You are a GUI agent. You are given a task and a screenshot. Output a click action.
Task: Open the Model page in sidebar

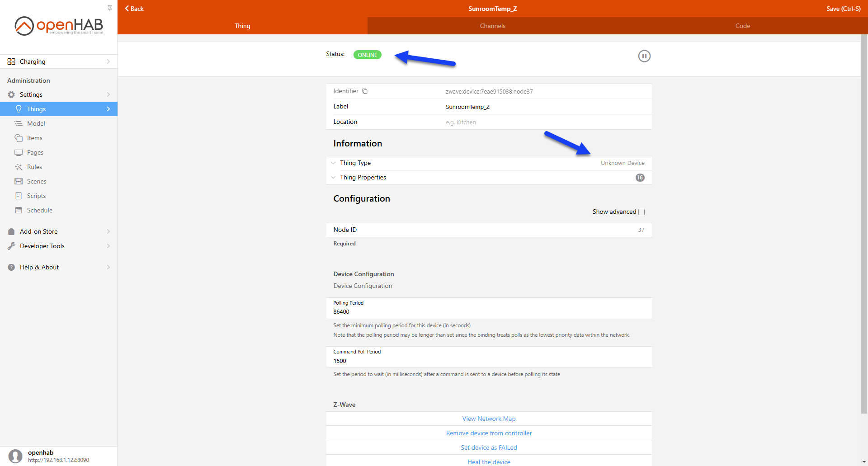tap(36, 123)
